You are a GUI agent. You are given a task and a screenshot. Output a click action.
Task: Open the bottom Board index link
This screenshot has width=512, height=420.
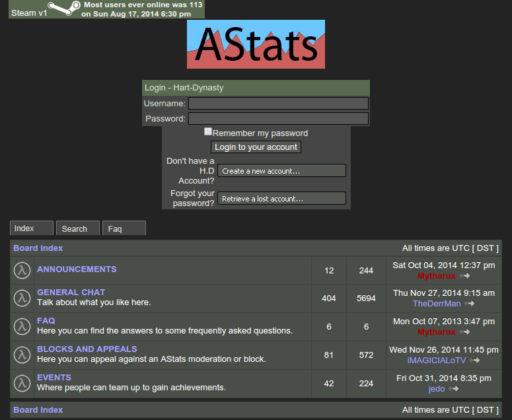(x=38, y=410)
